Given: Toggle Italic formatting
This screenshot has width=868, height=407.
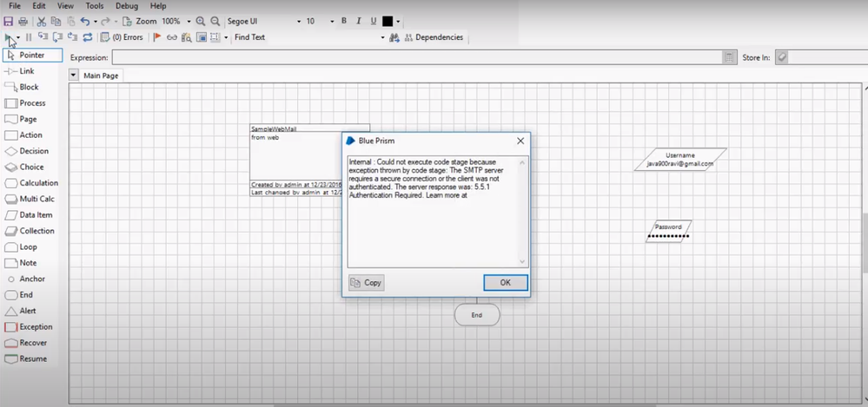Looking at the screenshot, I should tap(359, 21).
